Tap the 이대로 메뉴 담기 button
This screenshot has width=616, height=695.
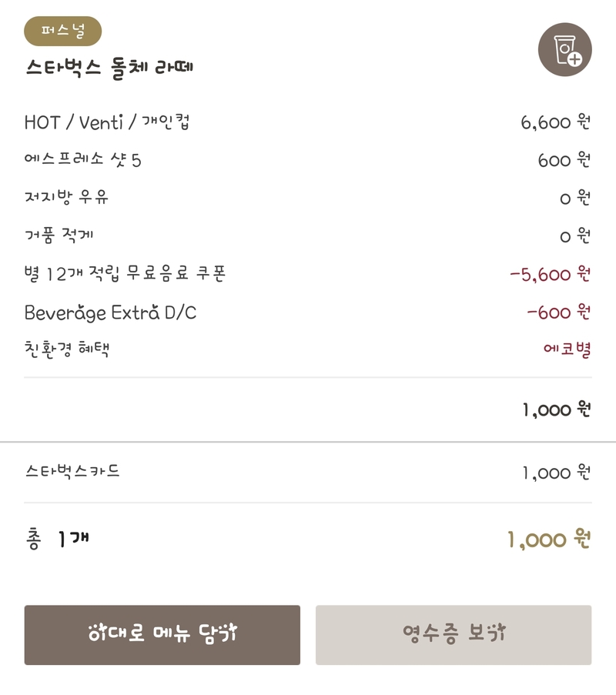(x=162, y=635)
